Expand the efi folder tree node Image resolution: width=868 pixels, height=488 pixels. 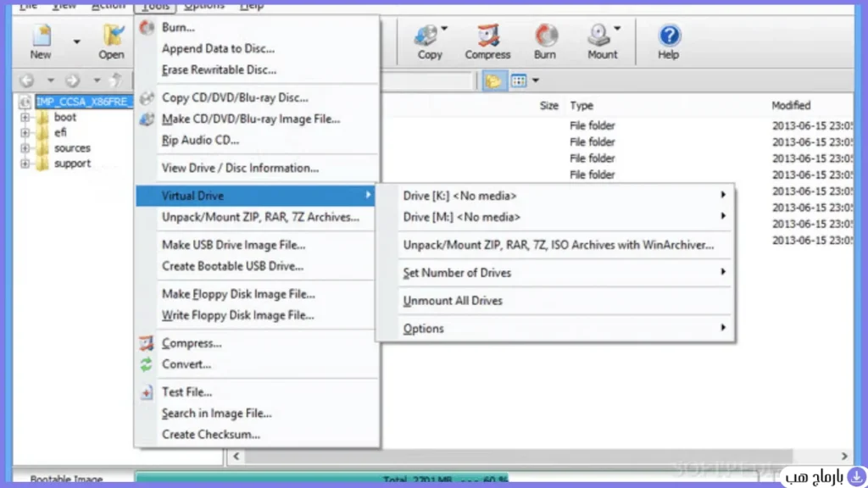tap(25, 133)
